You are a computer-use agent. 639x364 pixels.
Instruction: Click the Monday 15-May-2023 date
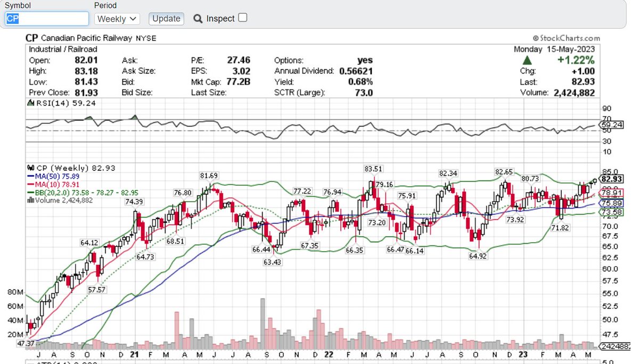coord(554,49)
